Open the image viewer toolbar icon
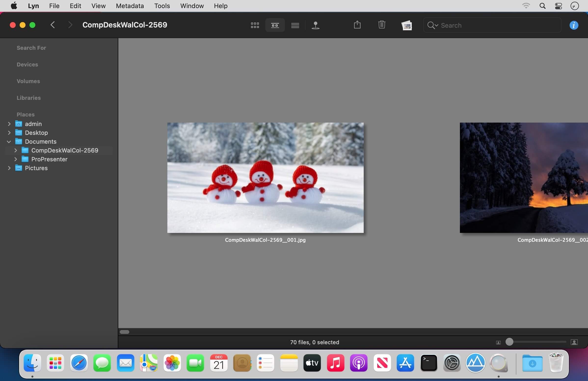The height and width of the screenshot is (381, 588). pyautogui.click(x=406, y=25)
